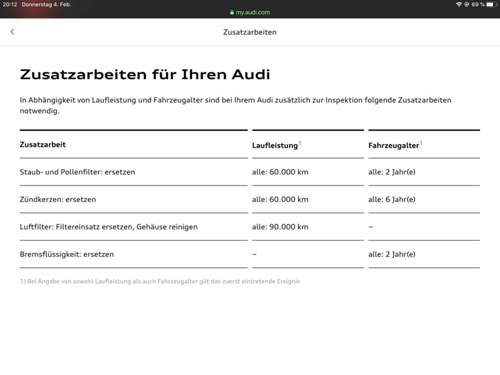Tap the Zusatzarbeiten page title in header
Viewport: 500px width, 375px height.
250,32
